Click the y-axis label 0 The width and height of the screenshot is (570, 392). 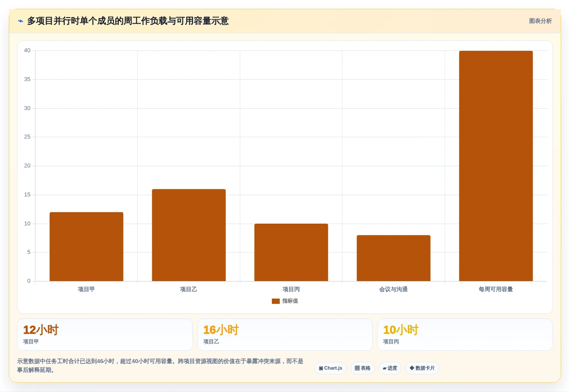tap(29, 281)
